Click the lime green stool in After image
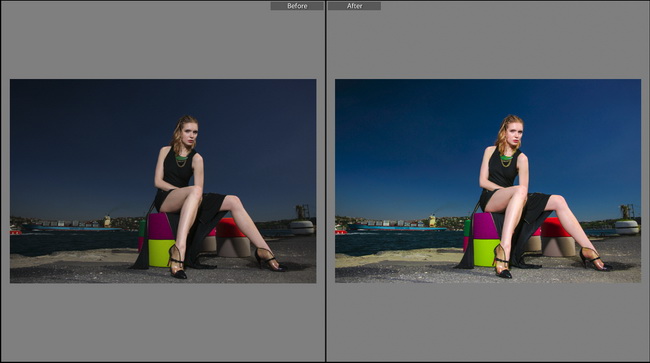 click(486, 252)
